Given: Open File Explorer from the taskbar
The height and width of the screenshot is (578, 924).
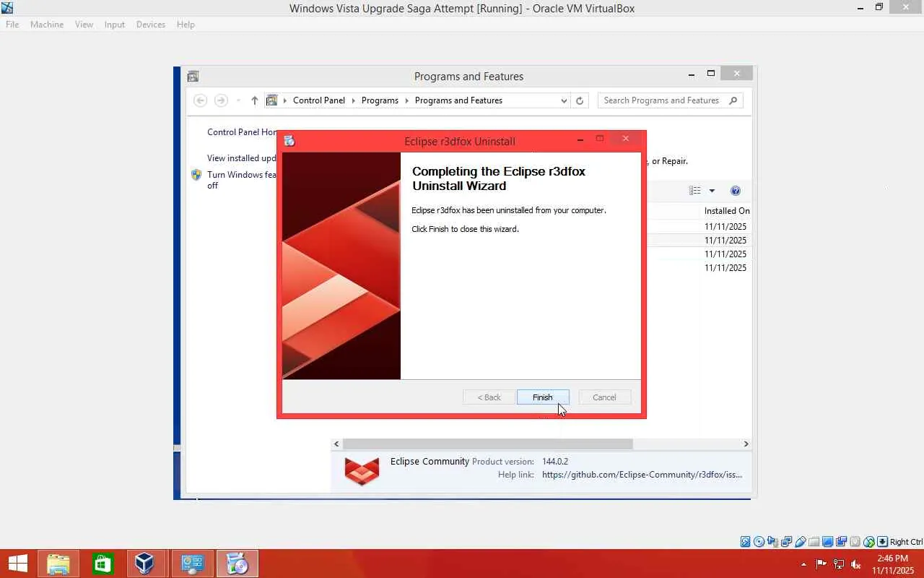Looking at the screenshot, I should coord(58,564).
